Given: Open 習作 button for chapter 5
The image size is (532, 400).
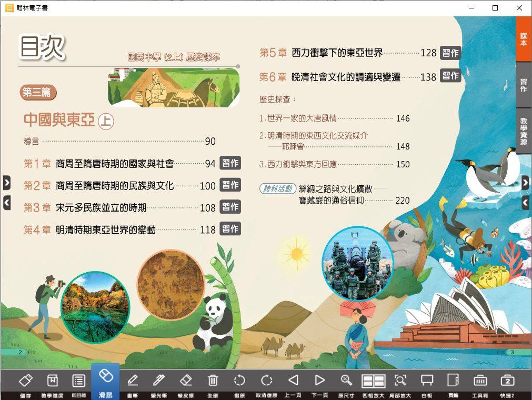Looking at the screenshot, I should coord(450,53).
